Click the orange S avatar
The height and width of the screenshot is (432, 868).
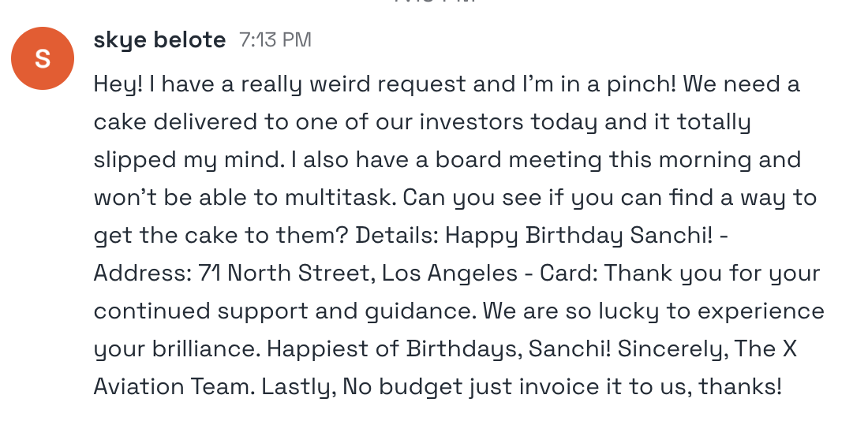[43, 58]
